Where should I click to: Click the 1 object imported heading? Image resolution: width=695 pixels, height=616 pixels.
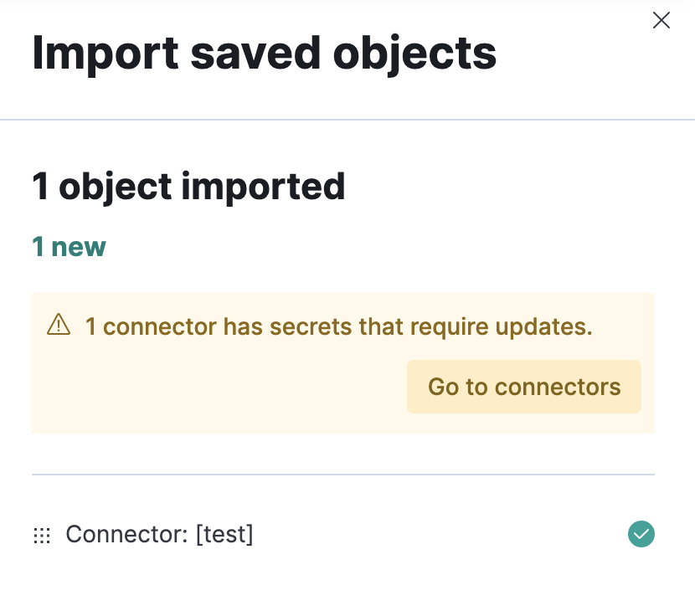click(x=188, y=186)
